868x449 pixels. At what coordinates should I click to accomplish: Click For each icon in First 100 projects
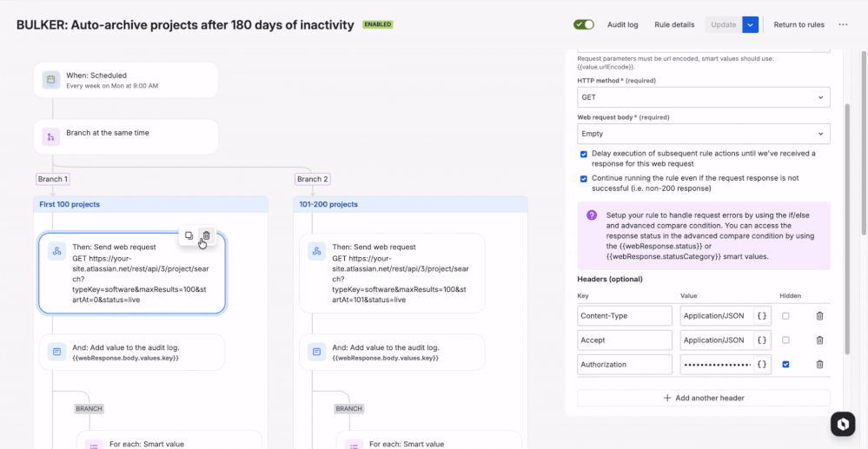[94, 445]
